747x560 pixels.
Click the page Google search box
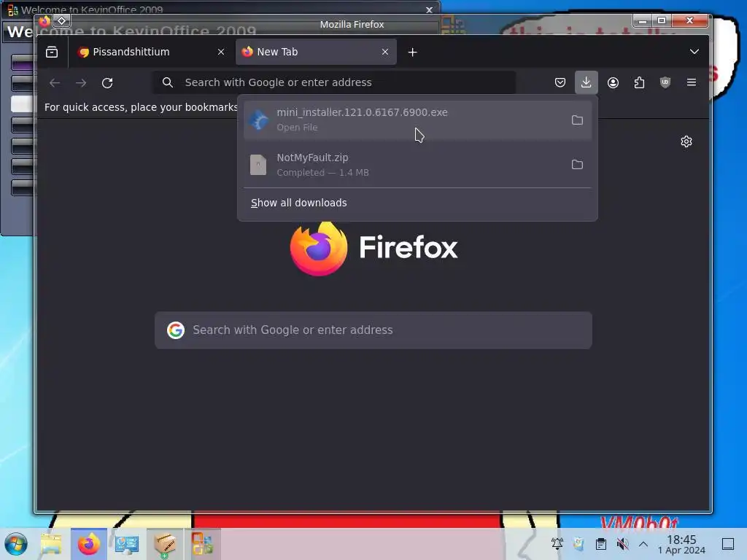[x=373, y=330]
